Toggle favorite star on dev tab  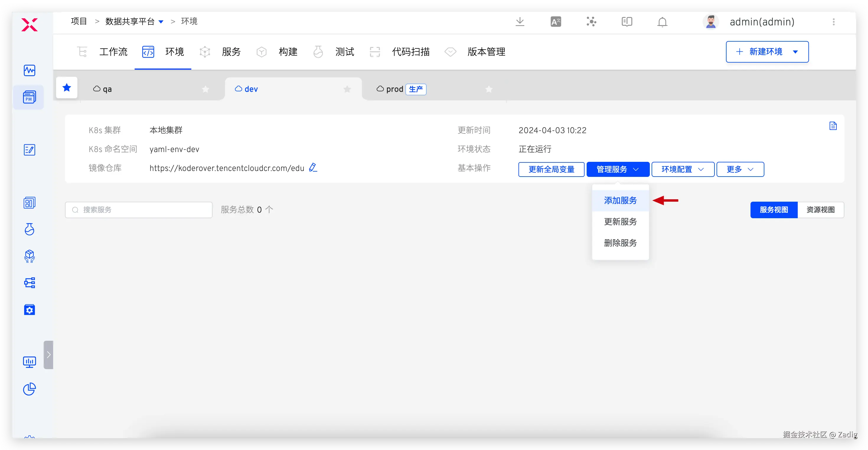coord(347,89)
